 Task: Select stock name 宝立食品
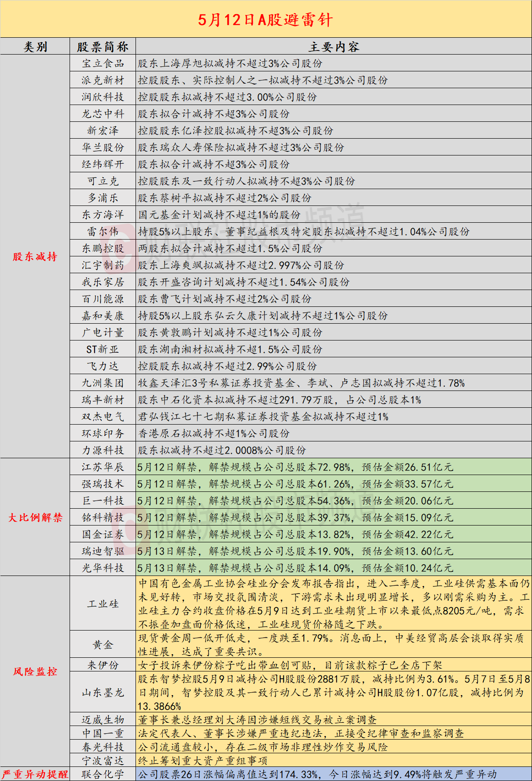pos(103,63)
